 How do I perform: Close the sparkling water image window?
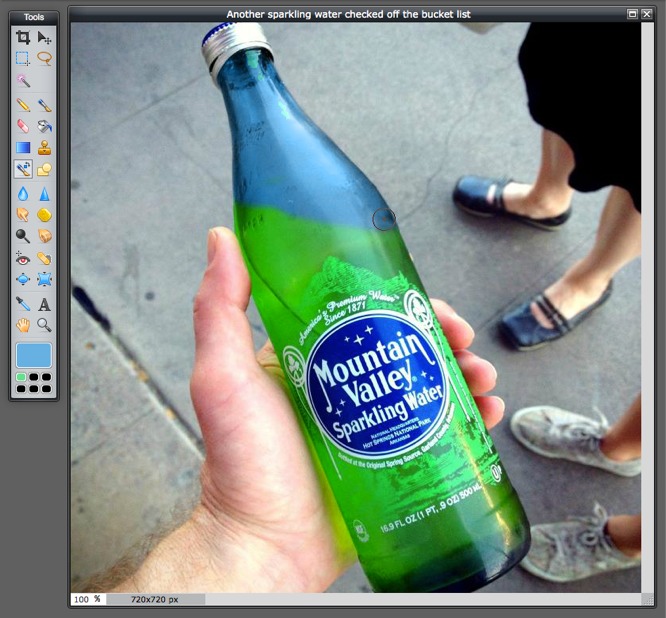click(646, 14)
